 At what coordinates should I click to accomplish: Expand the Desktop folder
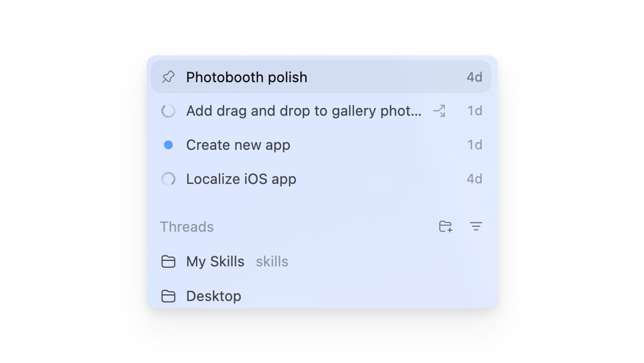321,296
